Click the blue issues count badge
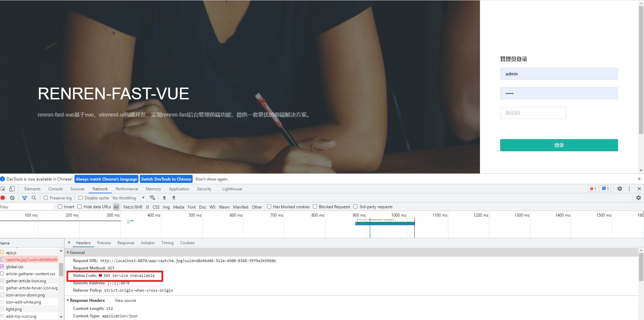 pos(605,189)
